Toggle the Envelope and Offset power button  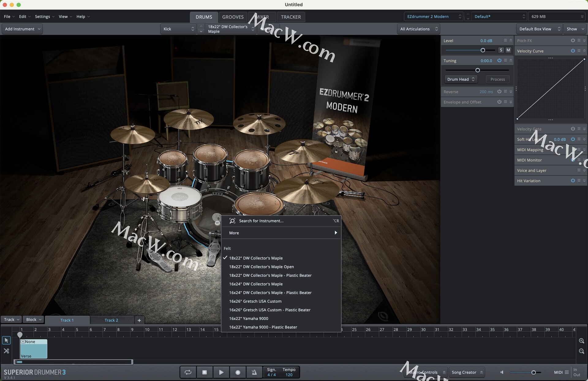point(499,102)
